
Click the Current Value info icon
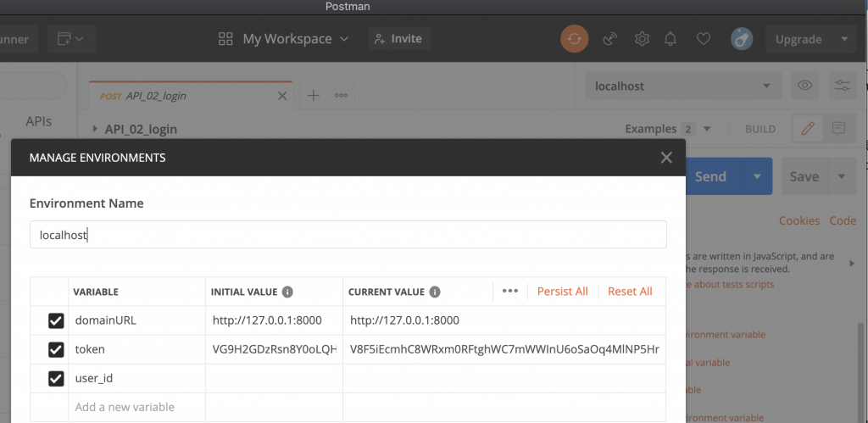(x=435, y=292)
